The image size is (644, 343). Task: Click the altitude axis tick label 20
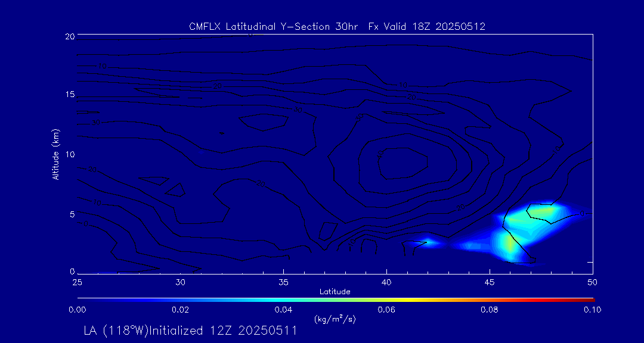click(69, 36)
